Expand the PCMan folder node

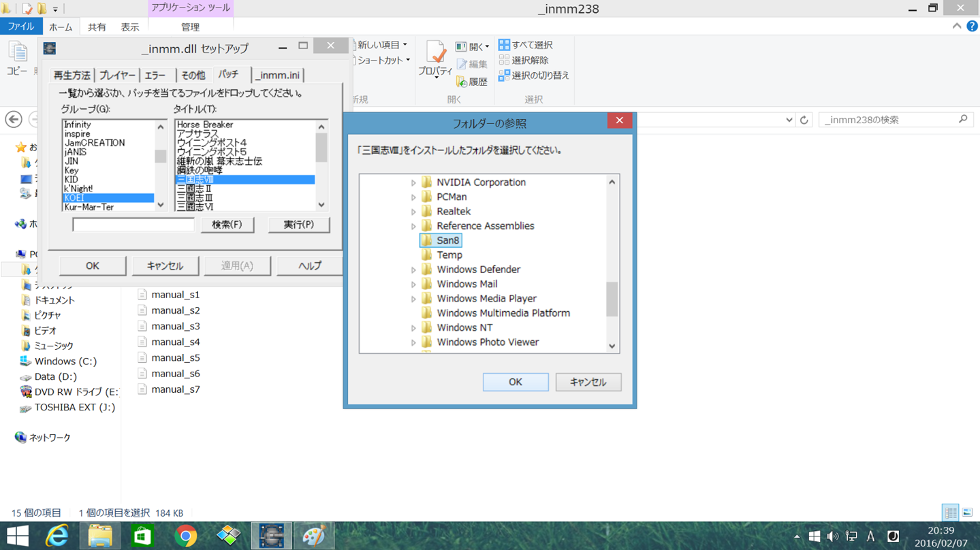(413, 197)
